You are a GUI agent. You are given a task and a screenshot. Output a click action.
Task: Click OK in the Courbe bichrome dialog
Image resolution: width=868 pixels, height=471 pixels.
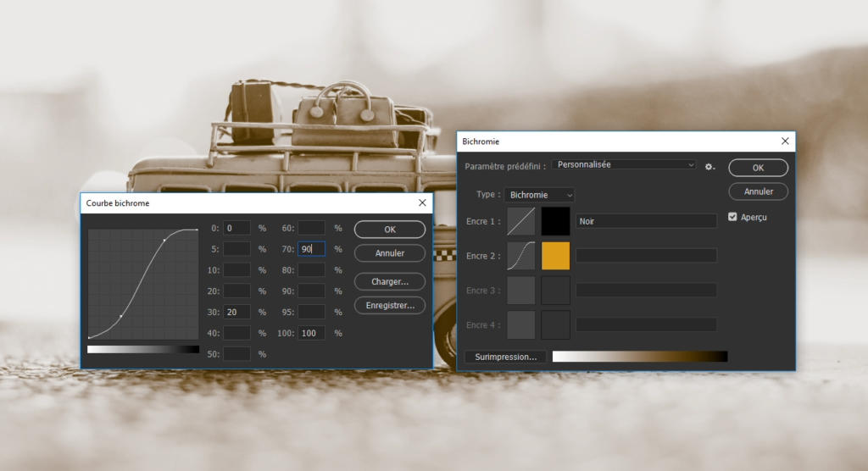click(x=390, y=229)
